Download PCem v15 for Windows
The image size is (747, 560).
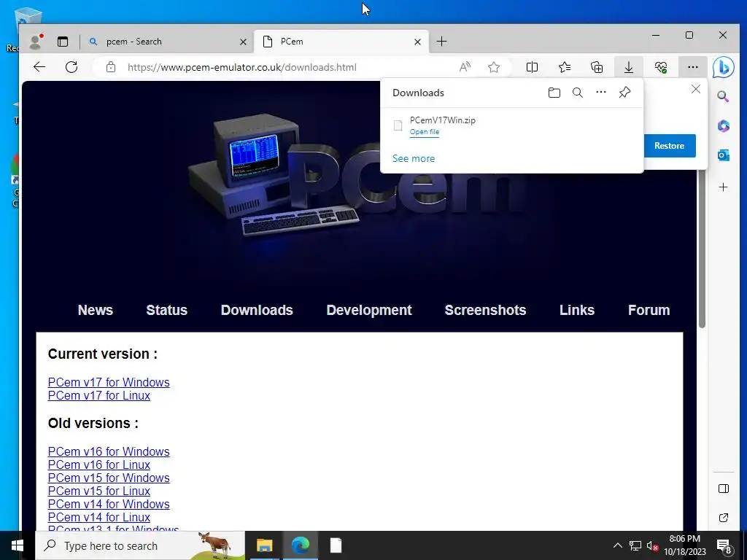[109, 478]
